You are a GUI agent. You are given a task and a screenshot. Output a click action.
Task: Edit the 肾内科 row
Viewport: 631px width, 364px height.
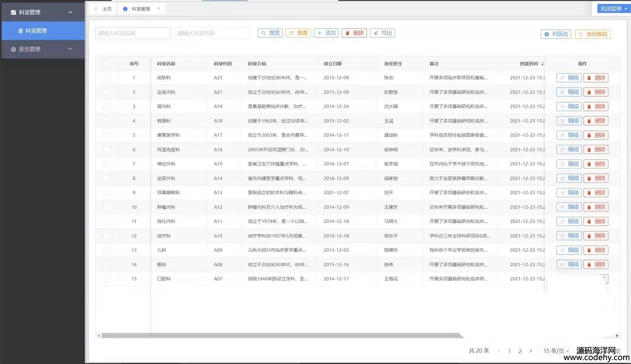569,106
